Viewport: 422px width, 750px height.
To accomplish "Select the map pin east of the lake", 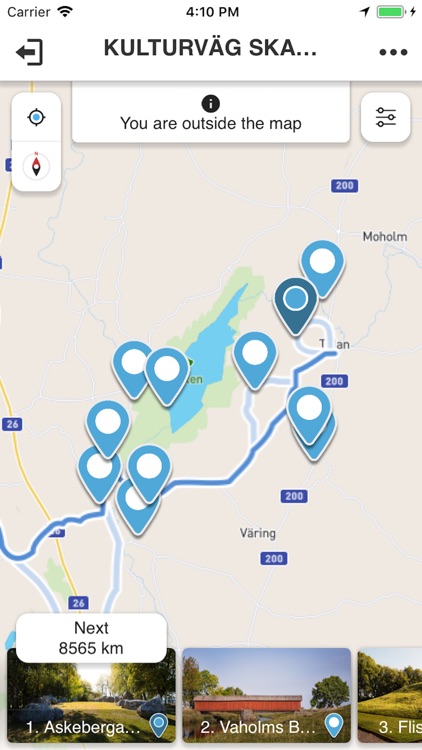I will (255, 361).
